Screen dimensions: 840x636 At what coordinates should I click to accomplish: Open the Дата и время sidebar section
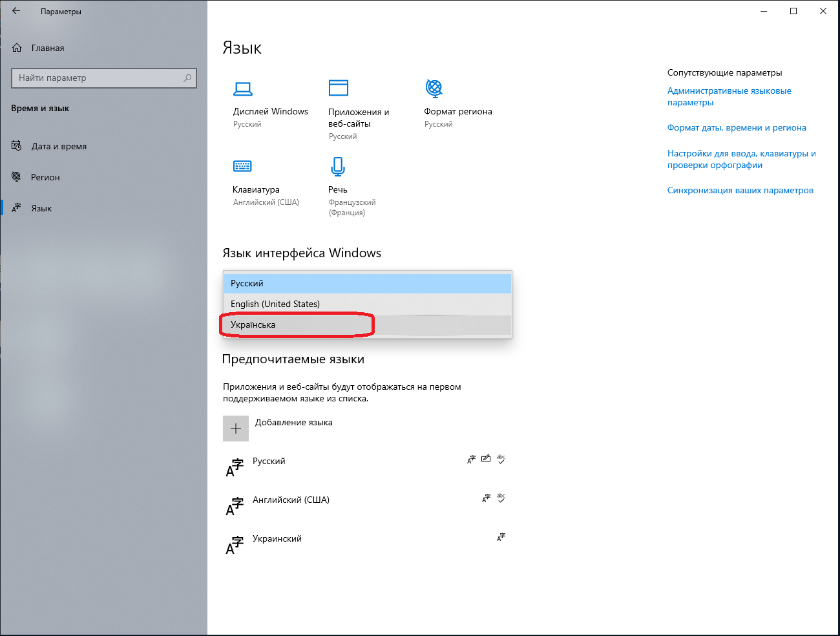pos(59,147)
